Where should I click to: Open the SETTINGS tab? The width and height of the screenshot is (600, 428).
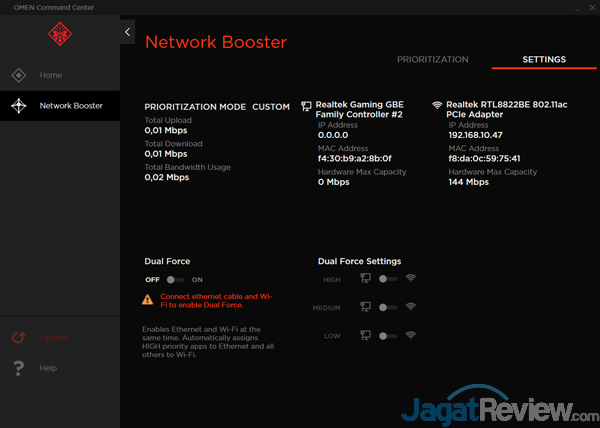coord(543,60)
